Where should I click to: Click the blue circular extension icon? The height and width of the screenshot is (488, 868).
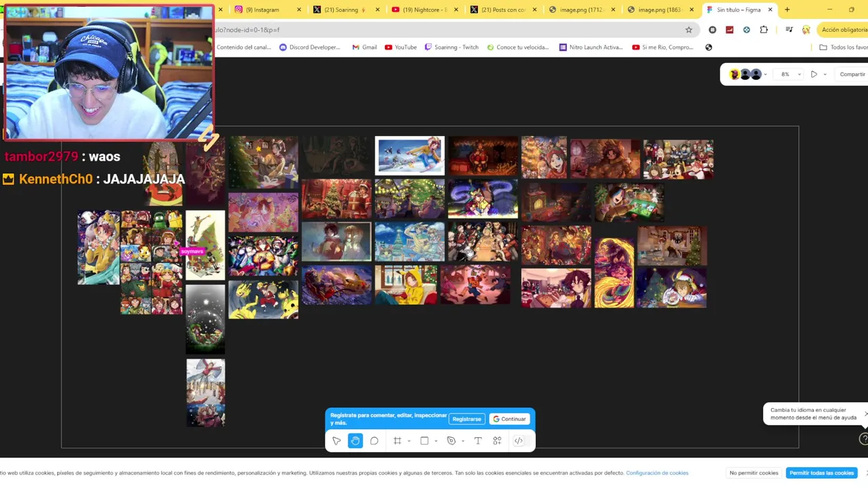pos(747,30)
